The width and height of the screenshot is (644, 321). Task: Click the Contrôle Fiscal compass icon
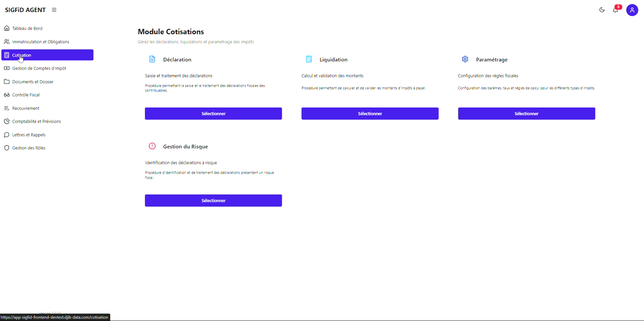7,94
